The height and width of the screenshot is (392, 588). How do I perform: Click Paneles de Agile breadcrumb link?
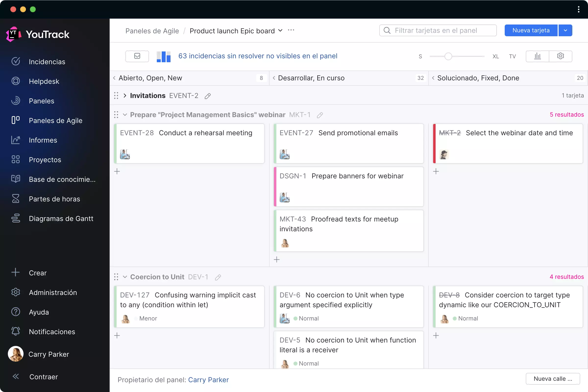pos(152,31)
